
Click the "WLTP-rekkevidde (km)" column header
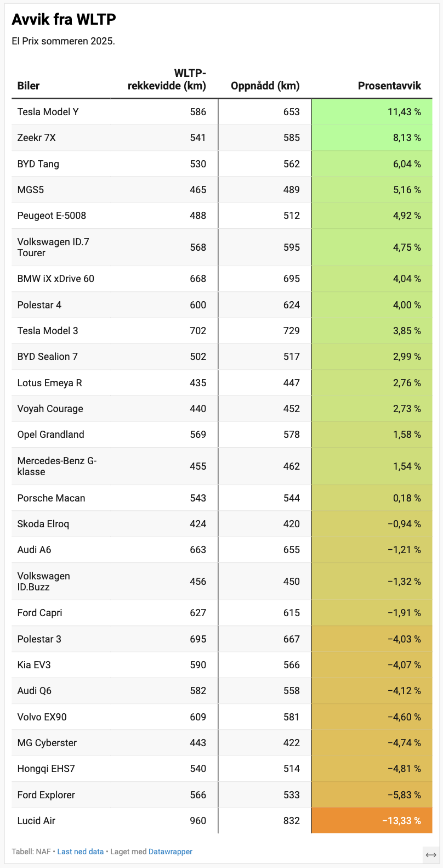[167, 80]
